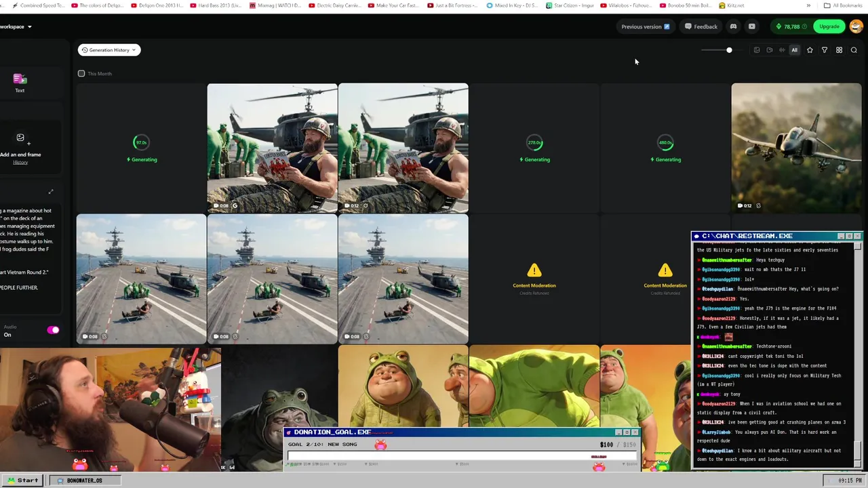
Task: Open the Make Your Car Fast bookmark
Action: click(x=393, y=5)
